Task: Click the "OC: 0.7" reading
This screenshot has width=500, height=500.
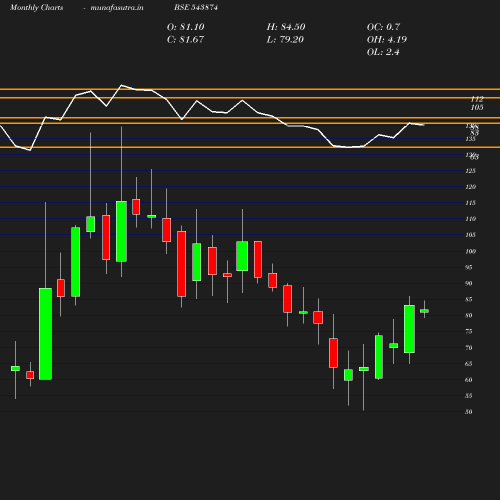Action: (384, 27)
